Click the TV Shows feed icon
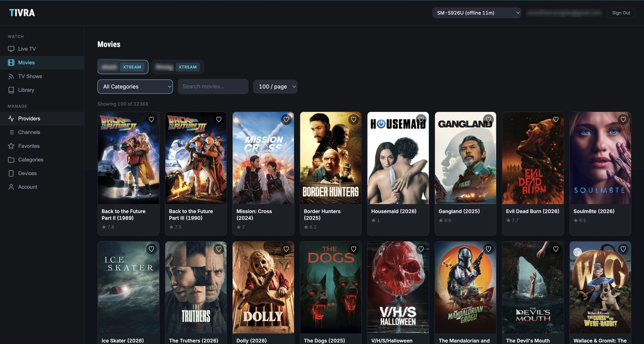 click(x=11, y=76)
